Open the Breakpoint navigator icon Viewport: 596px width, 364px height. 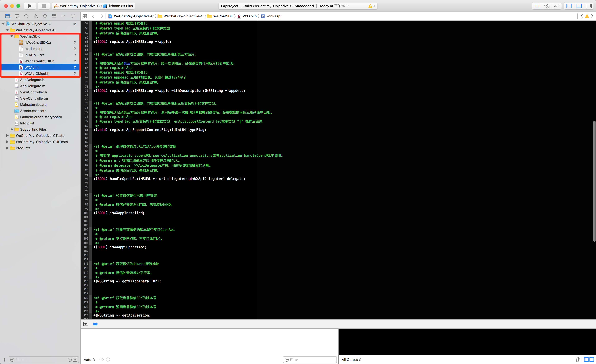click(63, 16)
